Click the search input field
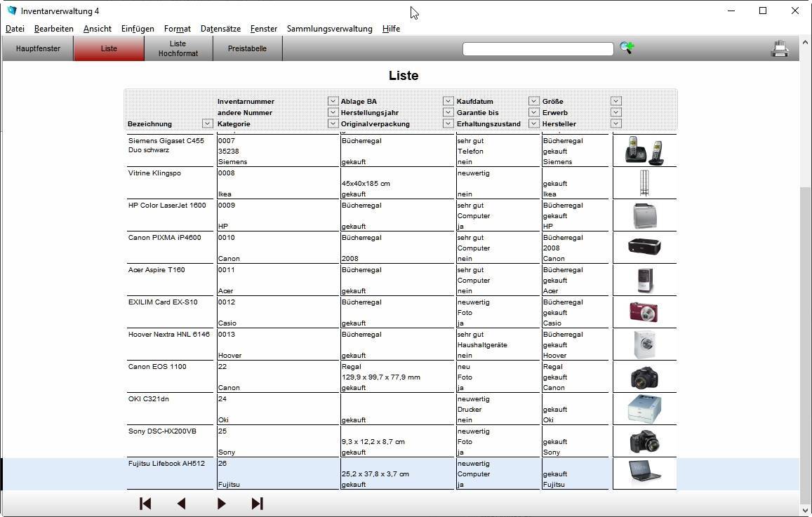Viewport: 812px width, 517px height. point(538,49)
